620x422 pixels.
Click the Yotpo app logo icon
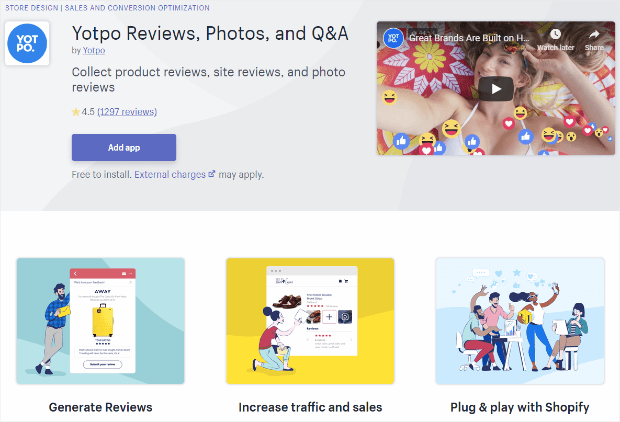27,43
